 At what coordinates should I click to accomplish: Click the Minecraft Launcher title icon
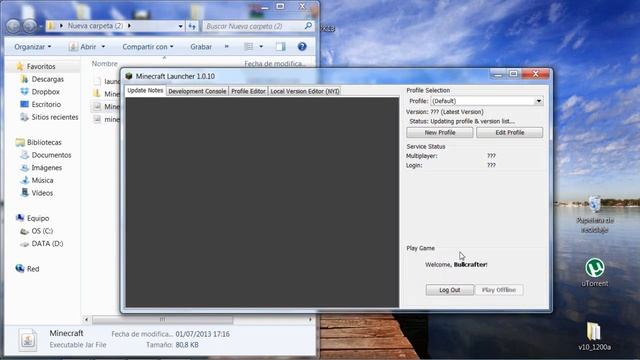(x=129, y=76)
